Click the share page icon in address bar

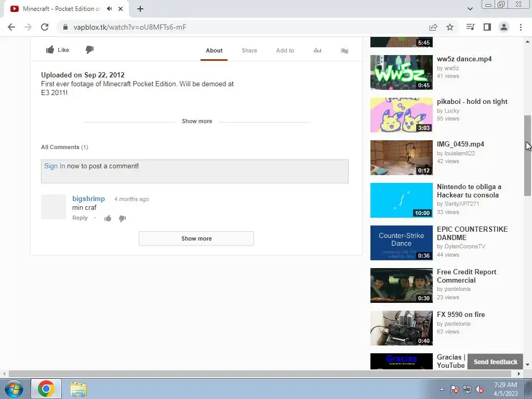(433, 27)
